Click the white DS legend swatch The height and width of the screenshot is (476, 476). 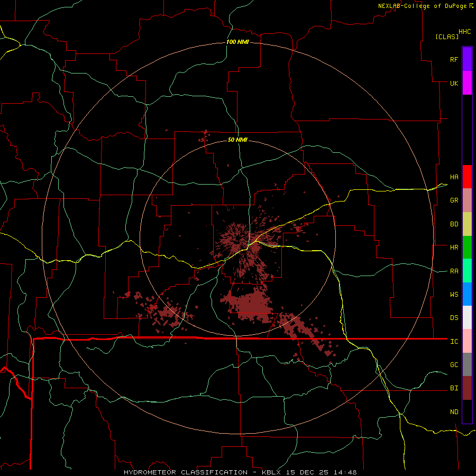point(467,317)
